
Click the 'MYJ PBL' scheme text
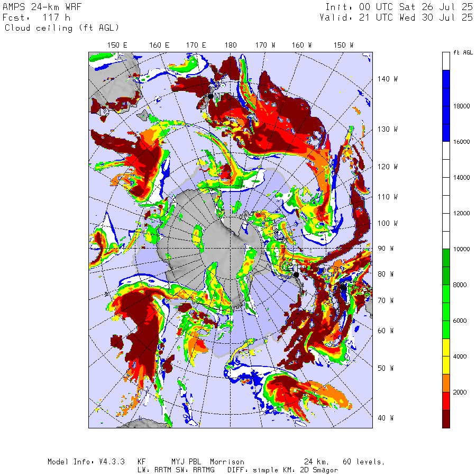[x=186, y=462]
